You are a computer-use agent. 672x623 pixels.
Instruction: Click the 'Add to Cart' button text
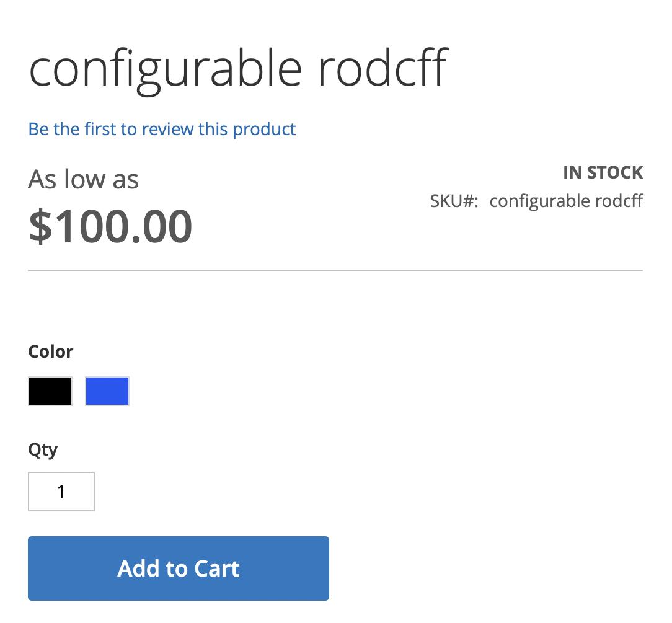pos(178,568)
